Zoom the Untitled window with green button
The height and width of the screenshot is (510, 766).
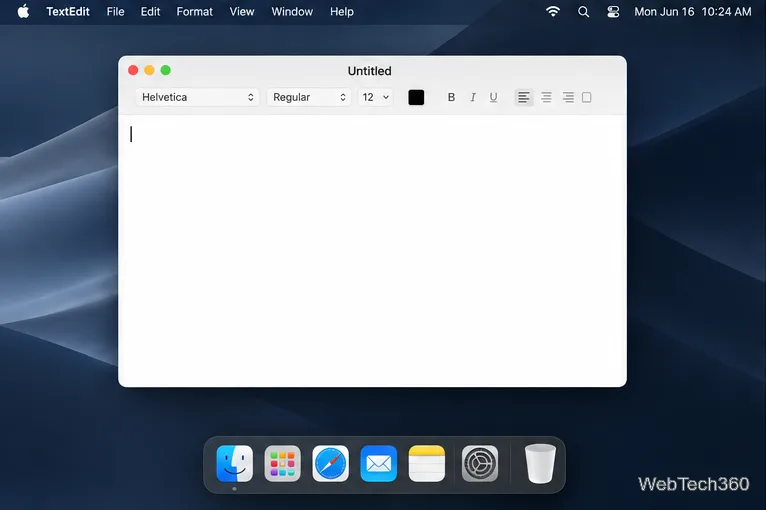tap(166, 70)
